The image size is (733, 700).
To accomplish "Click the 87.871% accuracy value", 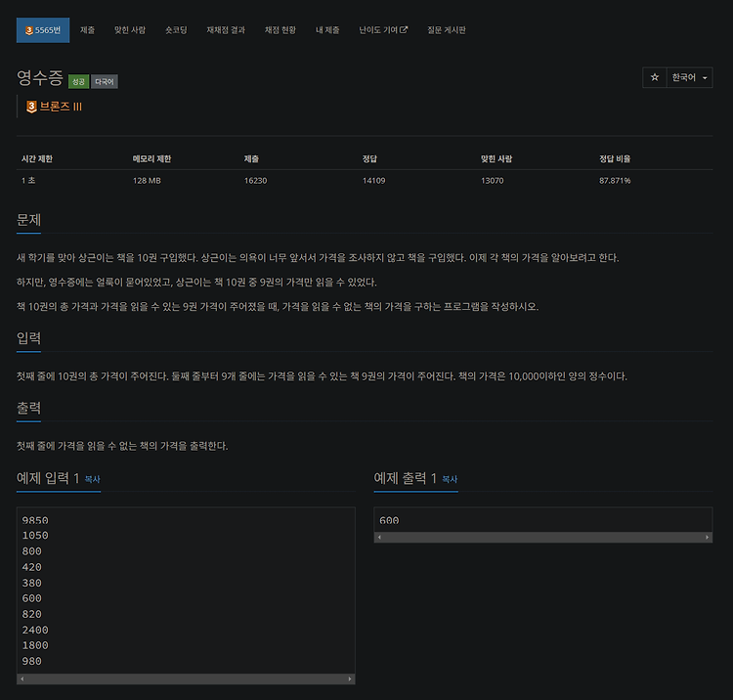I will 615,181.
